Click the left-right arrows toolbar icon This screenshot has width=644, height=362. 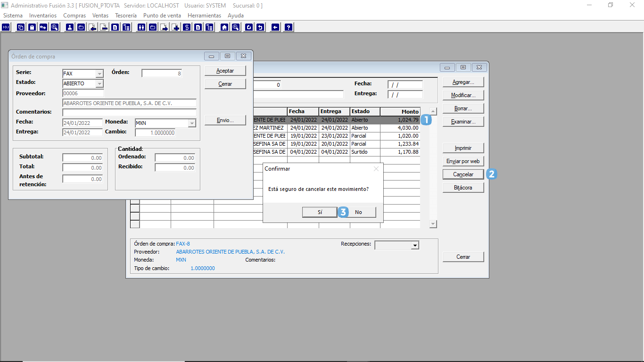point(43,27)
